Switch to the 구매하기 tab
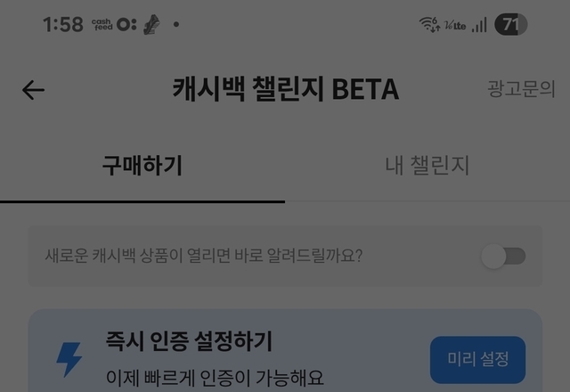570x392 pixels. 142,166
